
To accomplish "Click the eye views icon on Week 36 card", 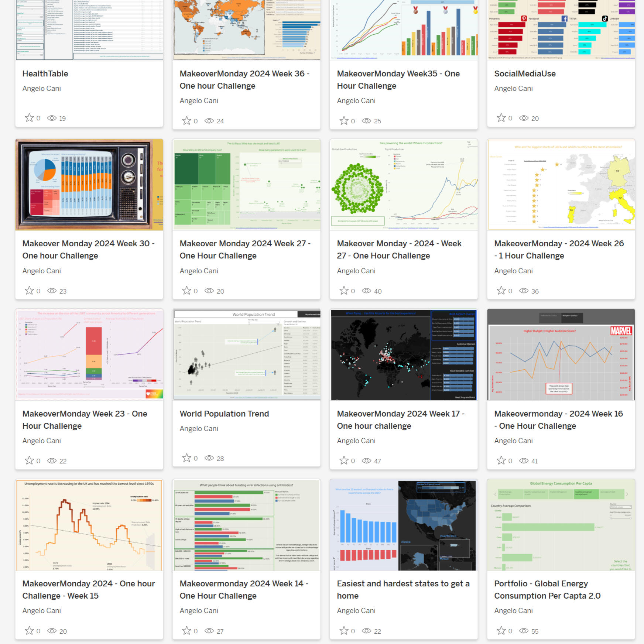I will (209, 121).
